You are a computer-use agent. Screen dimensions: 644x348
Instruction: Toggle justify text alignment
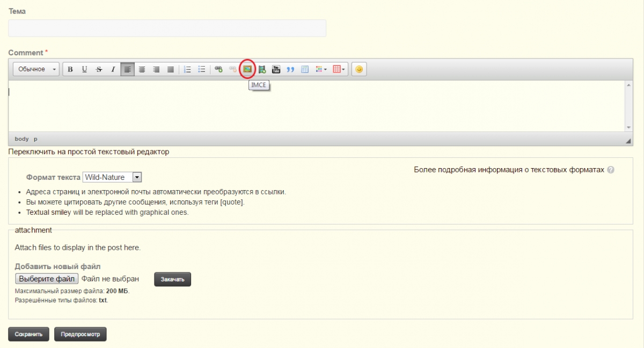[171, 69]
